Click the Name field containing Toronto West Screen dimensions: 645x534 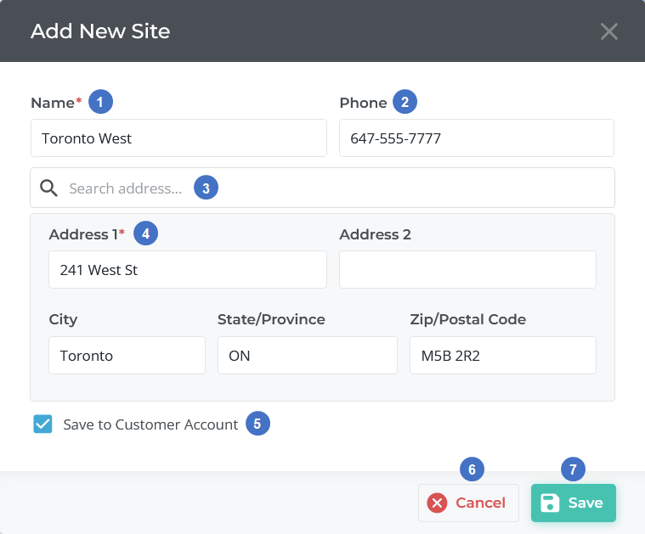(178, 139)
